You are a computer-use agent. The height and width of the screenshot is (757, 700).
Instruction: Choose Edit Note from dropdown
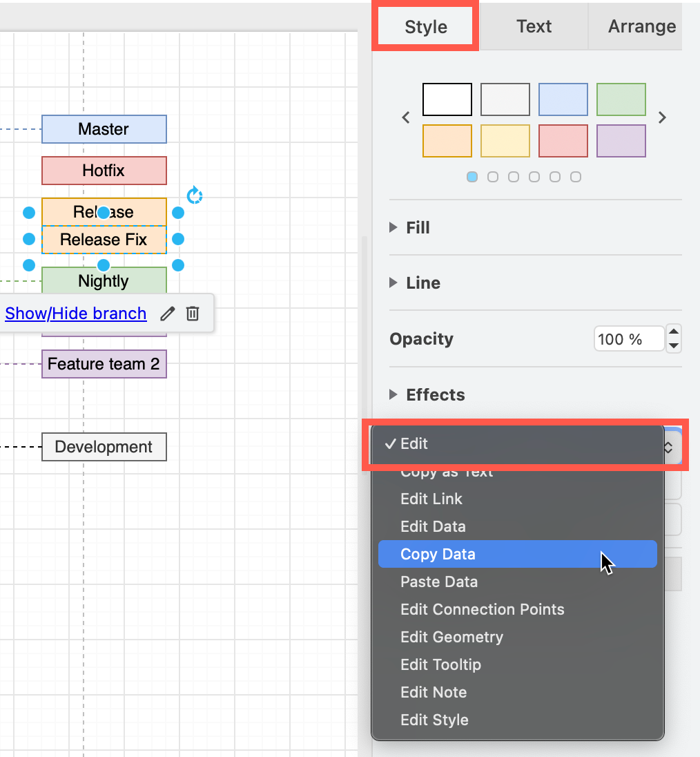518,692
